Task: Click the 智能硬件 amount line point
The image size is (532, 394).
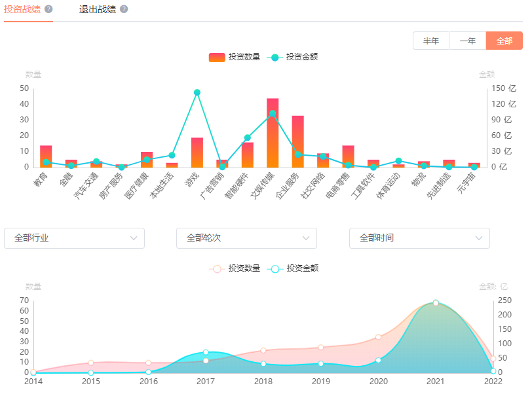Action: coord(247,138)
